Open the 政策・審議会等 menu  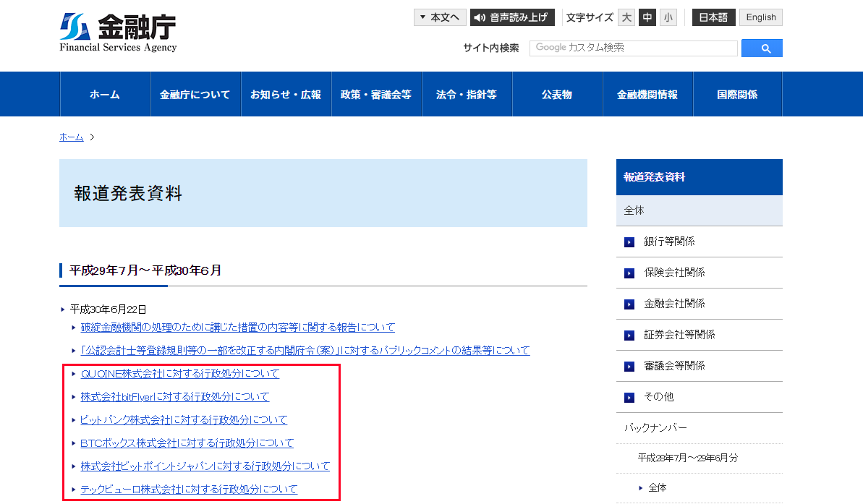[376, 94]
